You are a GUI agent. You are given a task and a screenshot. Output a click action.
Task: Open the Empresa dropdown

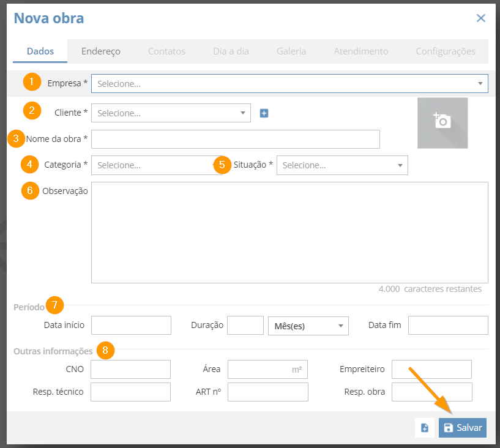(x=289, y=84)
